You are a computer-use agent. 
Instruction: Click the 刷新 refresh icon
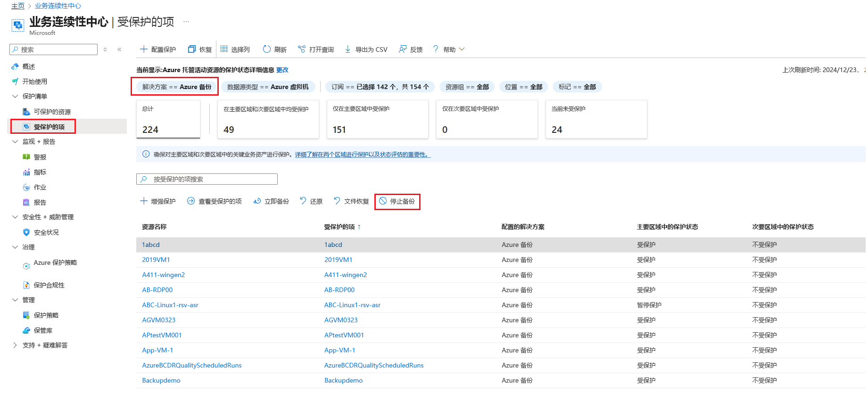267,49
